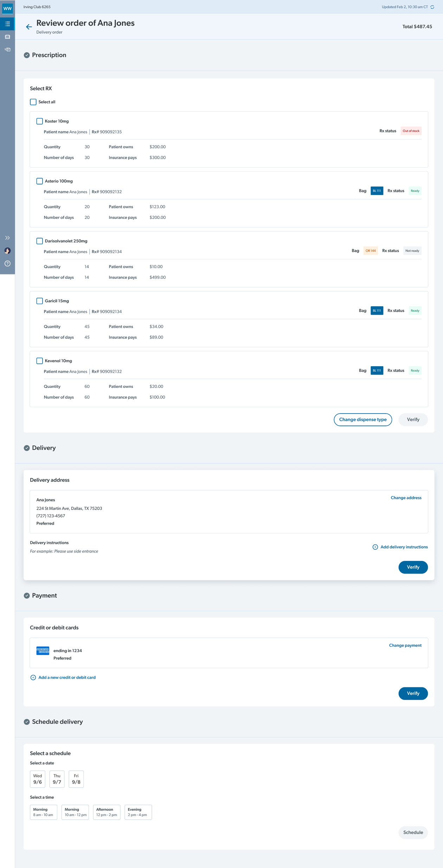Click Total $487.45 text
443x868 pixels.
pos(417,27)
